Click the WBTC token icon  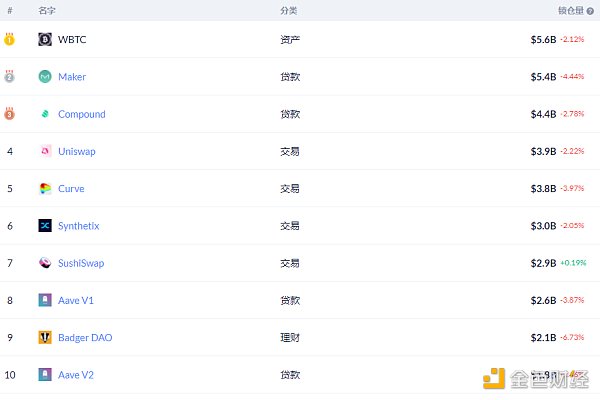coord(45,40)
